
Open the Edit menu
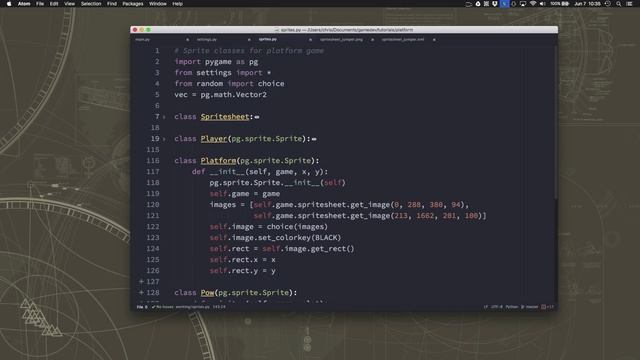(x=54, y=4)
